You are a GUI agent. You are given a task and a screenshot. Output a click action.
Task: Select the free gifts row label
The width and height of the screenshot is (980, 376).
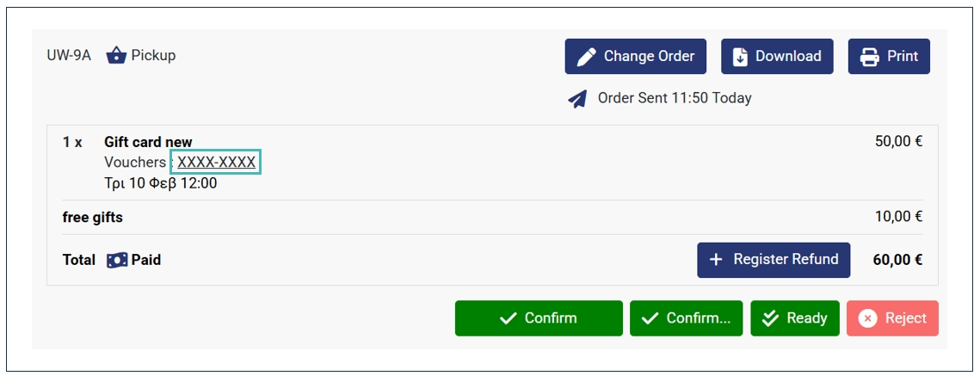coord(93,217)
